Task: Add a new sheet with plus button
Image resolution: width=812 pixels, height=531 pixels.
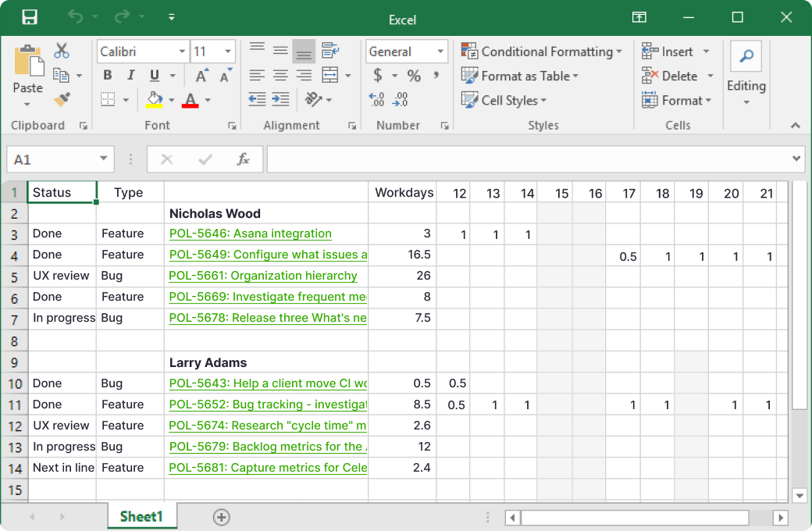Action: coord(222,517)
